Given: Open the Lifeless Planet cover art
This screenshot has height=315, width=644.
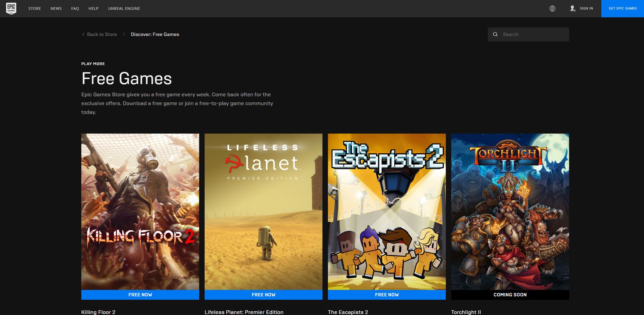Looking at the screenshot, I should coord(264,212).
